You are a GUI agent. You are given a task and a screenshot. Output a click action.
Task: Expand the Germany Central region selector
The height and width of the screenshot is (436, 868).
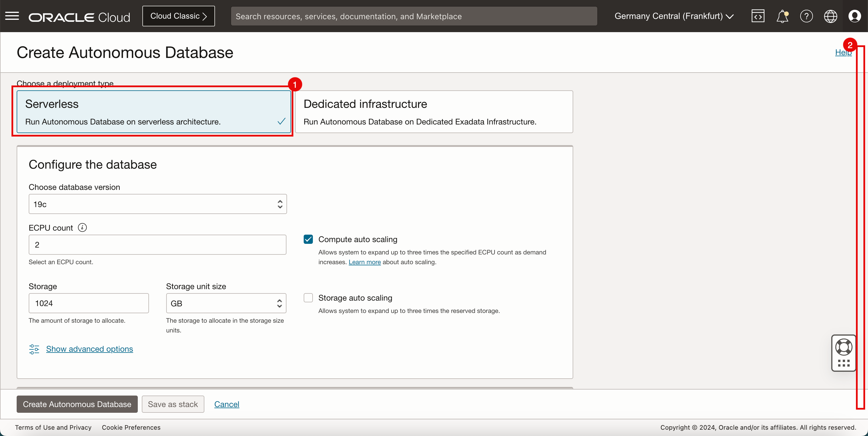click(674, 16)
